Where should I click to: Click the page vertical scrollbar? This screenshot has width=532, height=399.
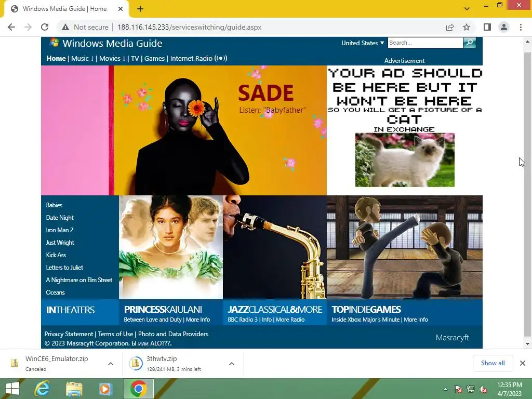[527, 193]
